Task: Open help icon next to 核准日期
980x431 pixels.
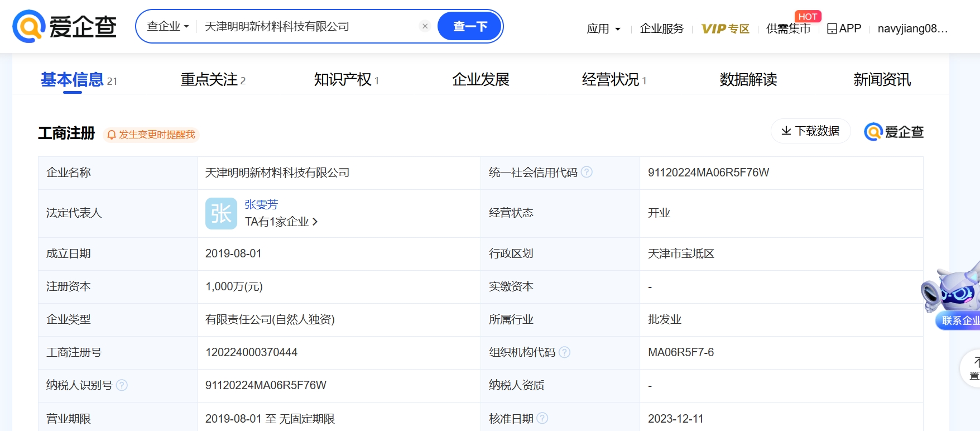Action: pos(542,418)
